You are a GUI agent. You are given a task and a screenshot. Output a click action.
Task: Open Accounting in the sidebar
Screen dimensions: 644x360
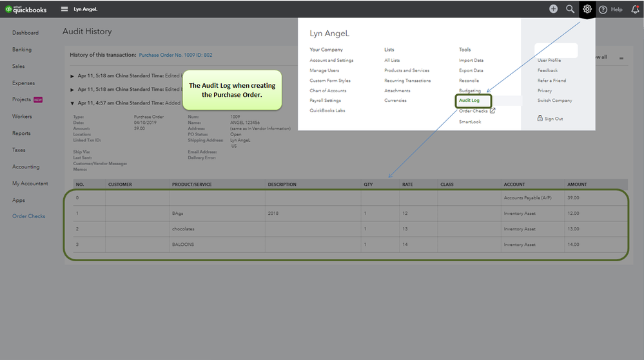[x=26, y=167]
